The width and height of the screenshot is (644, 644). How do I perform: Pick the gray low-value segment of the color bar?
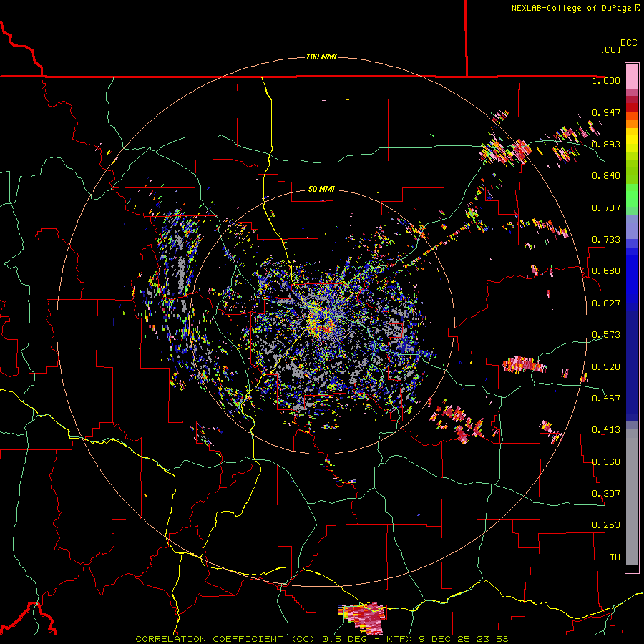tap(632, 497)
